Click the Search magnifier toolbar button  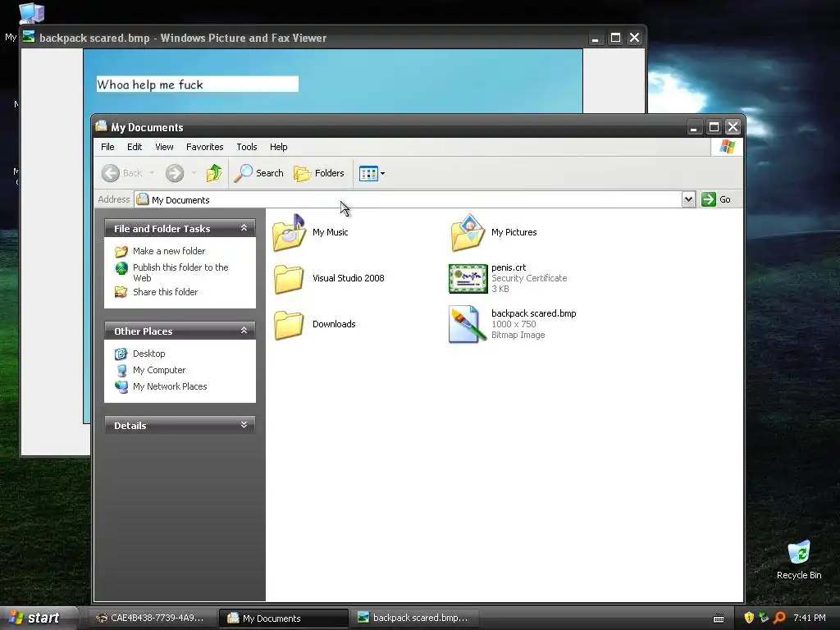click(x=259, y=173)
